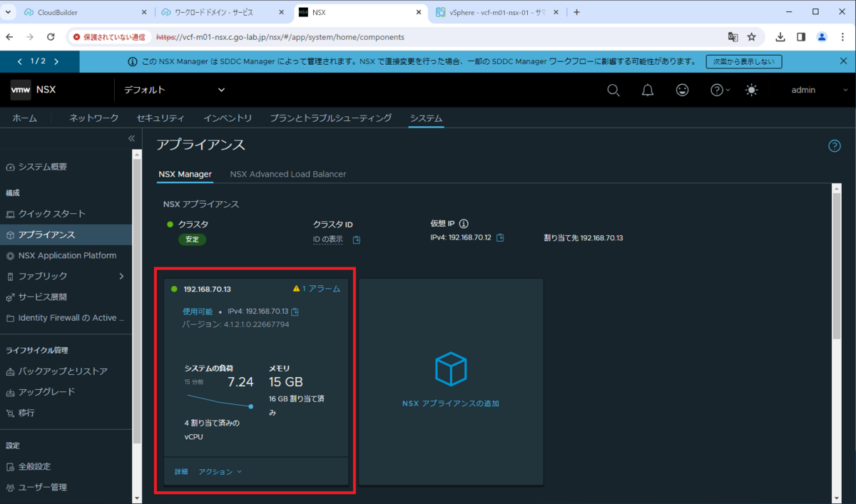The width and height of the screenshot is (856, 504).
Task: Open the インベントリ tab
Action: 227,118
